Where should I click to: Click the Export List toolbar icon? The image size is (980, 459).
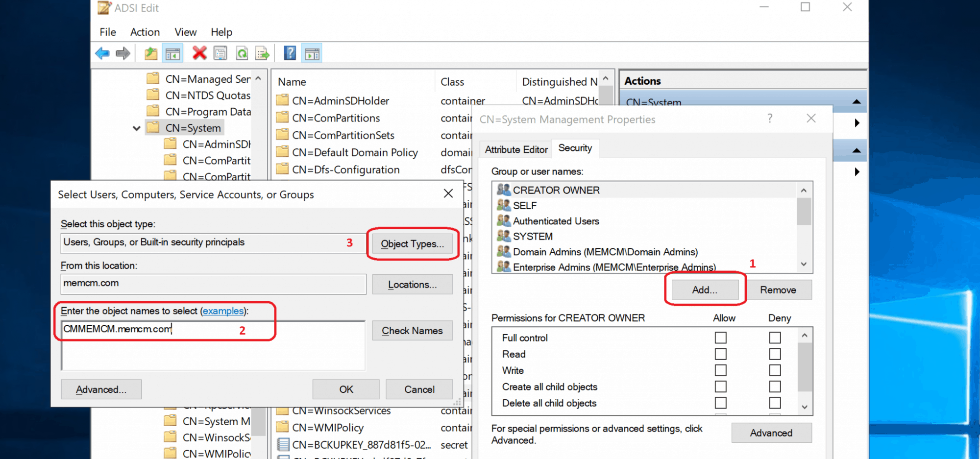pos(262,53)
